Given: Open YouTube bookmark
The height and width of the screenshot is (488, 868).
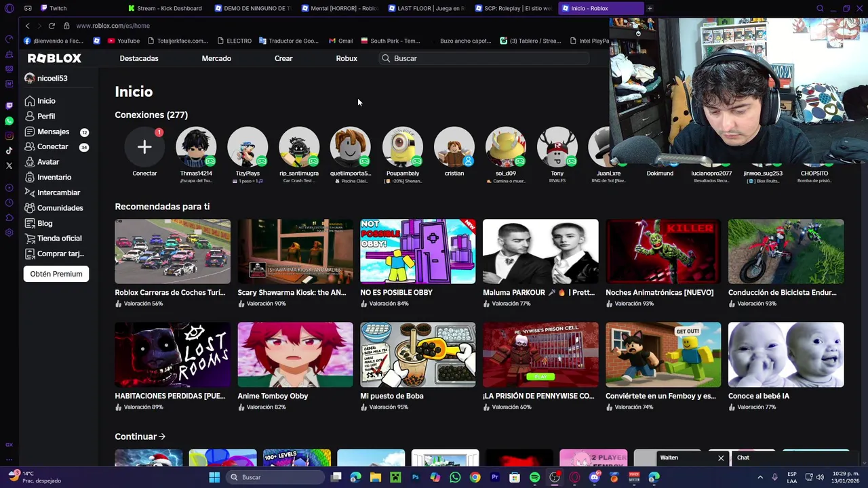Looking at the screenshot, I should pos(124,41).
